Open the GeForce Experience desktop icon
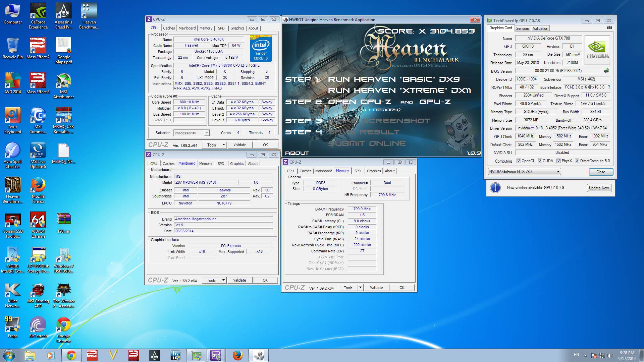The width and height of the screenshot is (644, 362). click(x=38, y=16)
